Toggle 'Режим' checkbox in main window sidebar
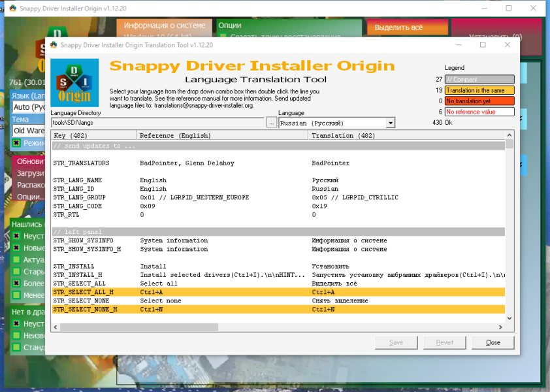 16,143
